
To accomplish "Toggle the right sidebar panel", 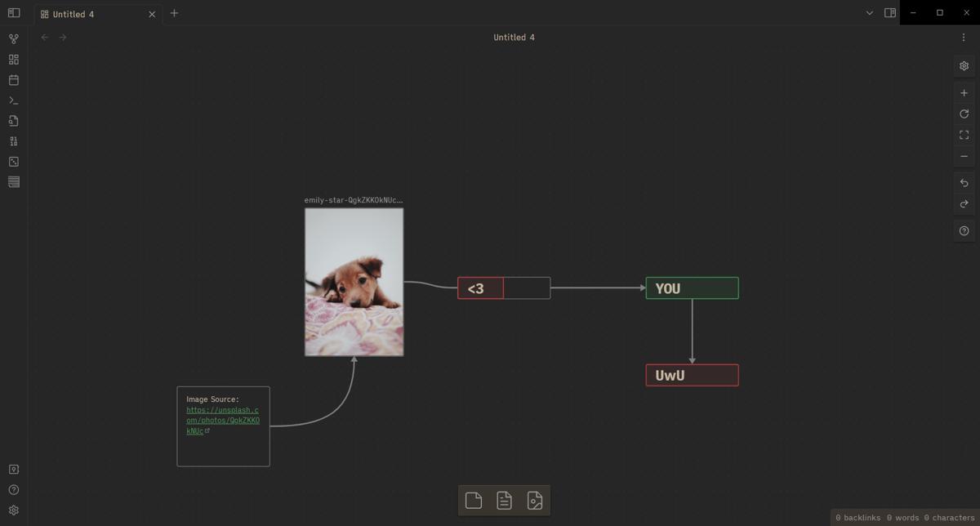I will 890,13.
